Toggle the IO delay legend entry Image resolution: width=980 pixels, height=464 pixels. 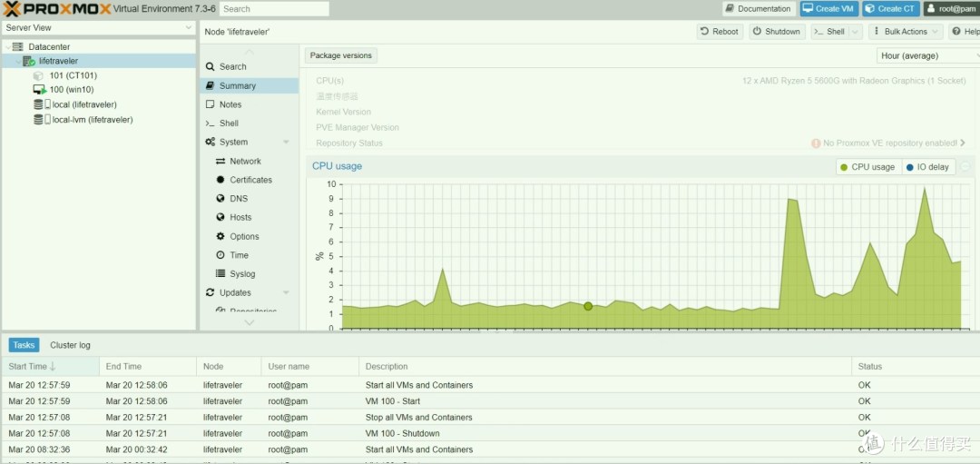pos(927,167)
